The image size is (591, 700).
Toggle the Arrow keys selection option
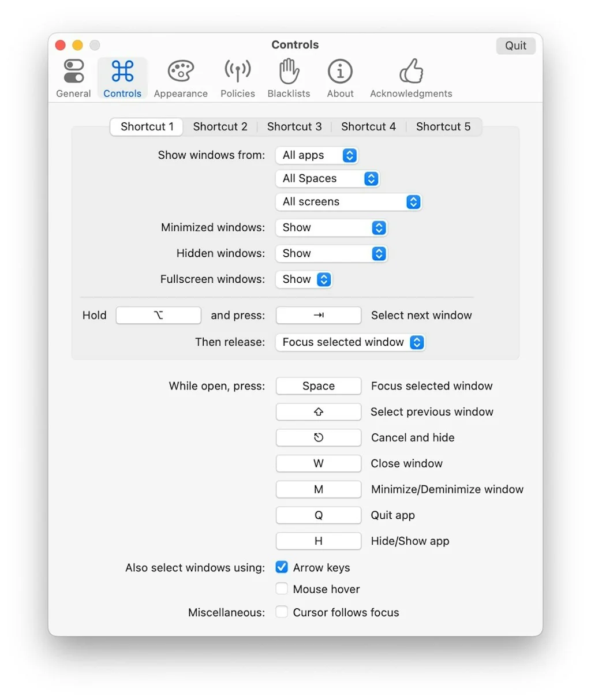click(281, 567)
